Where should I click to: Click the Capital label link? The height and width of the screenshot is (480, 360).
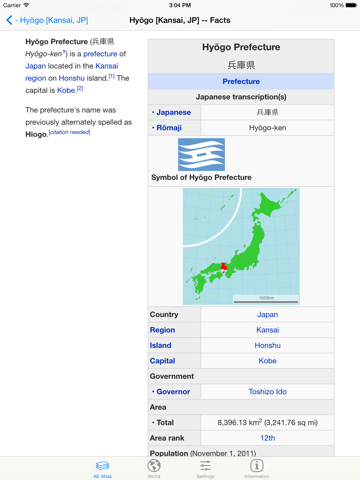tap(162, 361)
